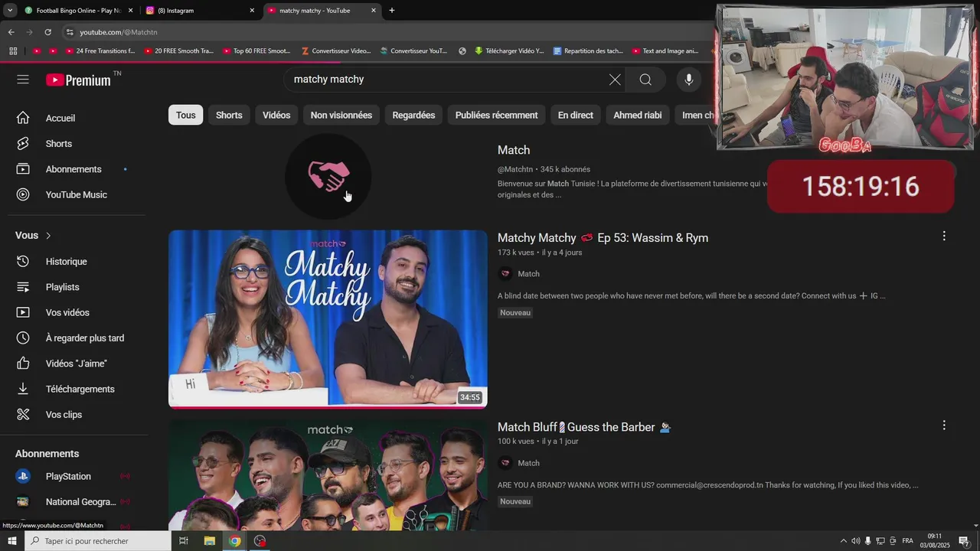The width and height of the screenshot is (980, 551).
Task: Open Chrome bookmarks apps grid icon
Action: coord(13,51)
